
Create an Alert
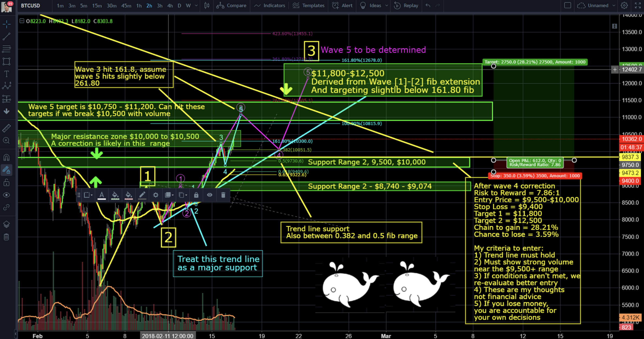(342, 5)
